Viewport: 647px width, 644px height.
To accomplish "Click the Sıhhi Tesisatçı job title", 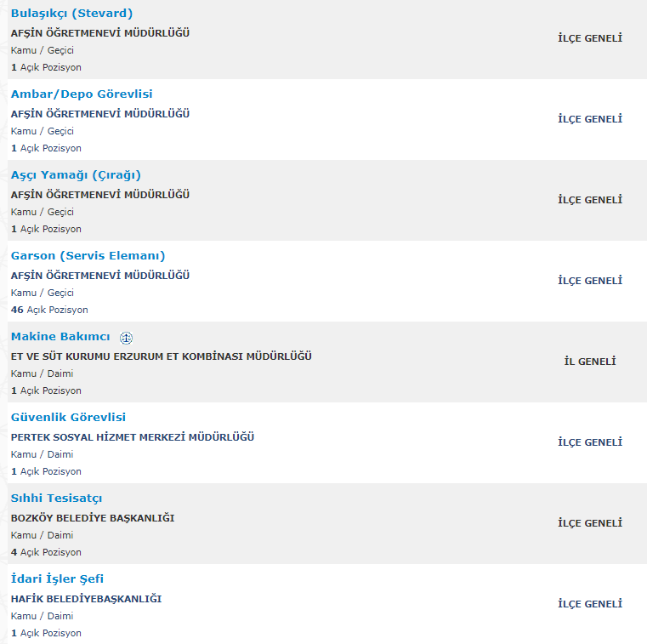I will pos(56,499).
